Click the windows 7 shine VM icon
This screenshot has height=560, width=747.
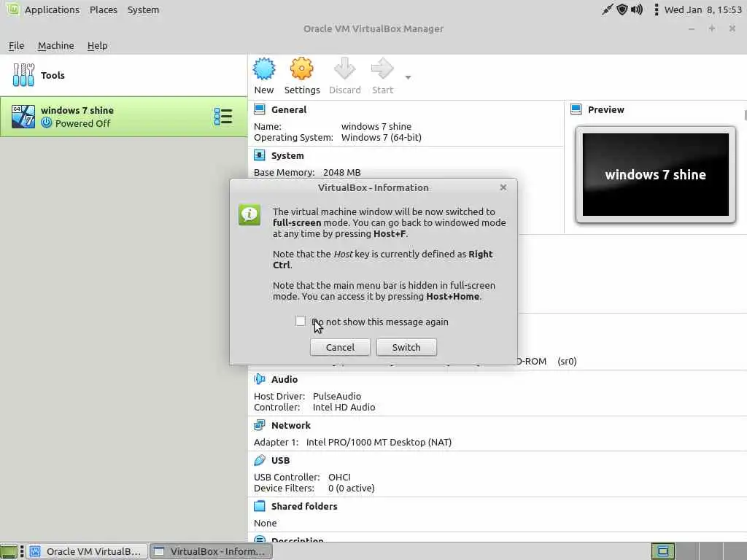pyautogui.click(x=23, y=117)
